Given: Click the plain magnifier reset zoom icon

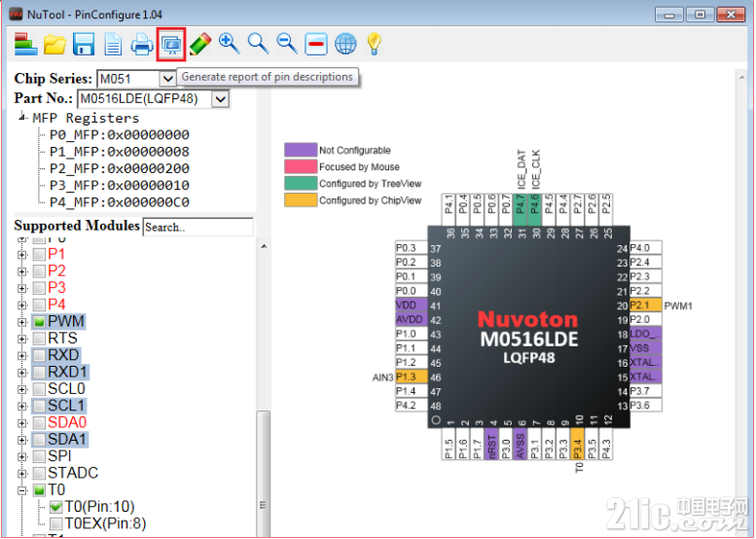Looking at the screenshot, I should 258,44.
